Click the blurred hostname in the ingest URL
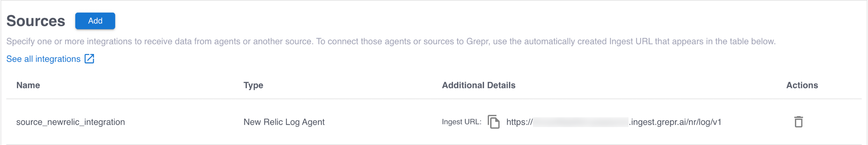Screen dimensions: 868x145 click(x=580, y=122)
